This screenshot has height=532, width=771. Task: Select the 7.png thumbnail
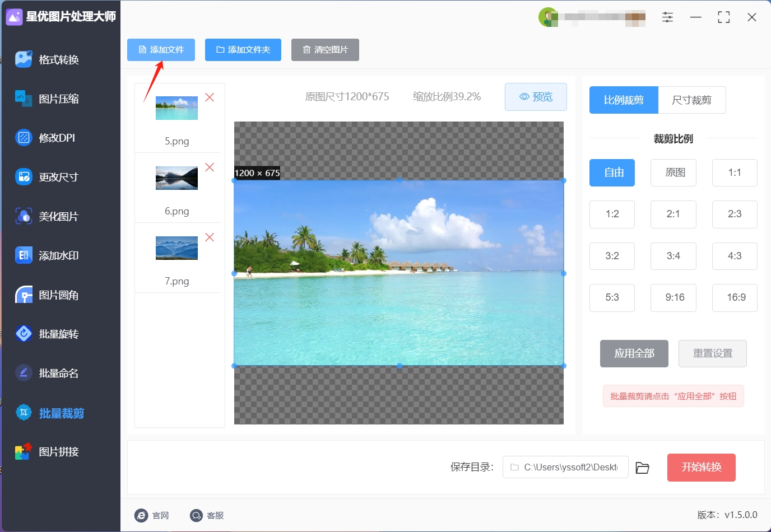pos(177,248)
